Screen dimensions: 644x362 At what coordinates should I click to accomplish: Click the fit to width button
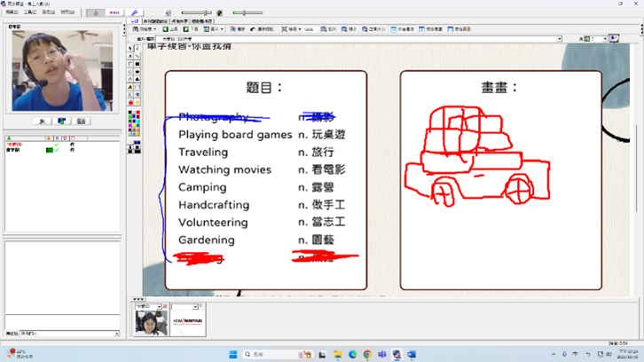click(x=403, y=29)
